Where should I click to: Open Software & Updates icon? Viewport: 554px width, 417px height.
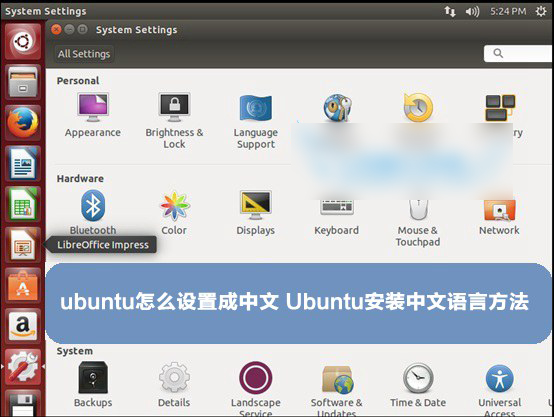337,380
